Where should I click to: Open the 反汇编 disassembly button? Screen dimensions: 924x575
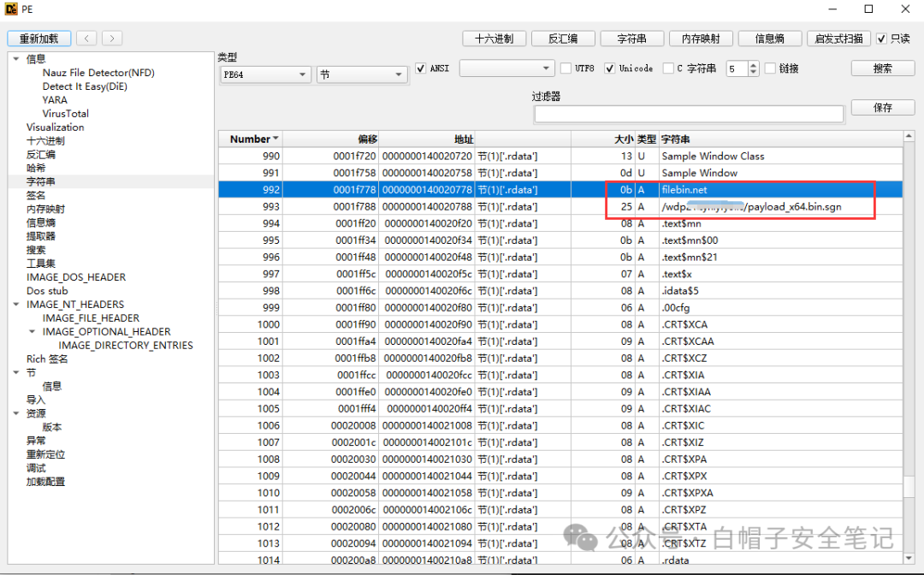[x=563, y=39]
